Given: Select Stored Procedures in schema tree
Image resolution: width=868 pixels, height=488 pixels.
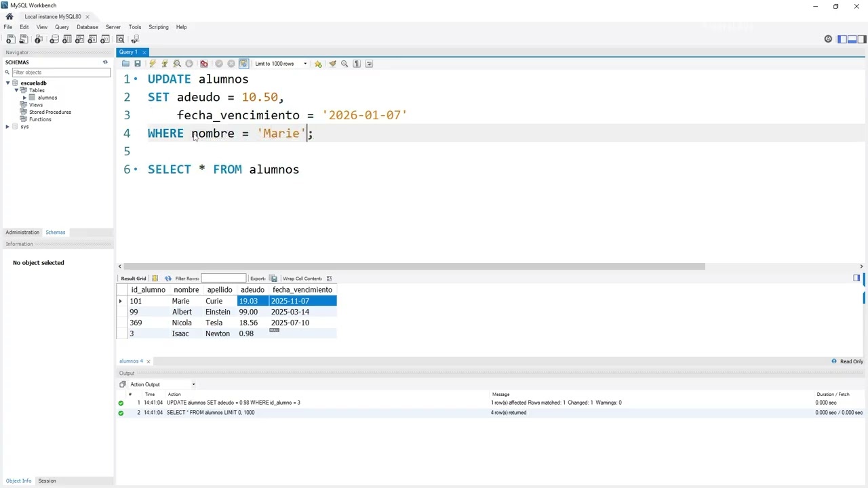Looking at the screenshot, I should tap(50, 112).
